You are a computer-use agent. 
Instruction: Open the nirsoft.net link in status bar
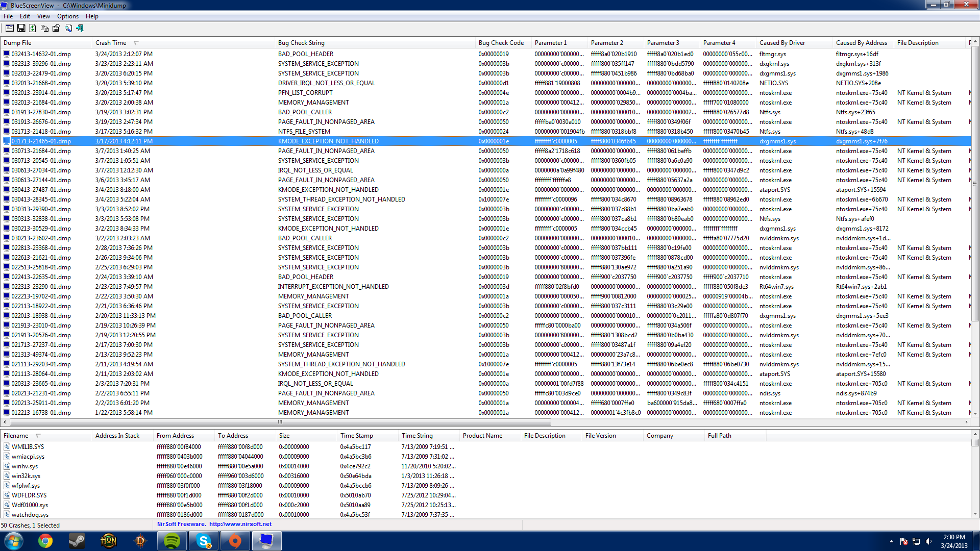[240, 524]
